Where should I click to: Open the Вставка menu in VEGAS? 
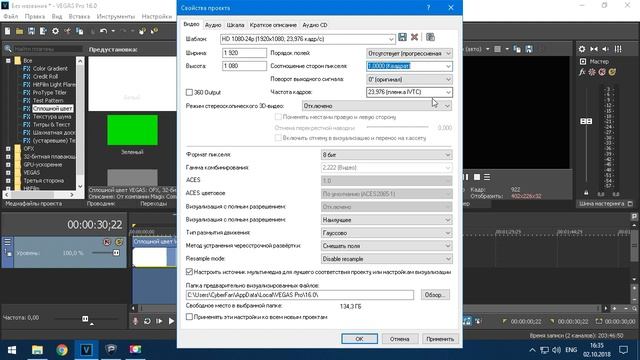point(79,16)
